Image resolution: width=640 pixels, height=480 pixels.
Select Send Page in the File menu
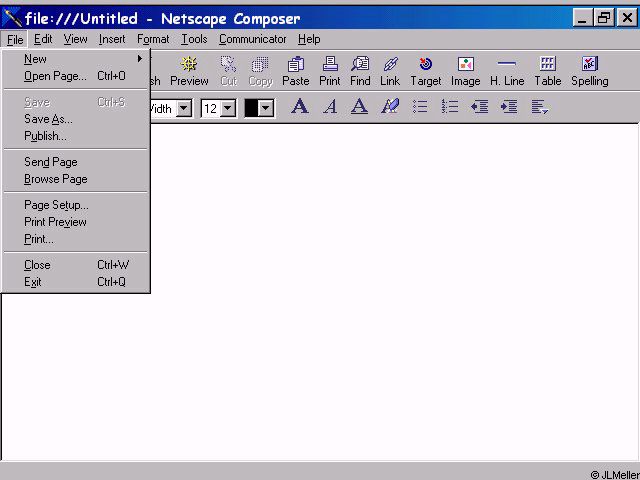point(76,162)
